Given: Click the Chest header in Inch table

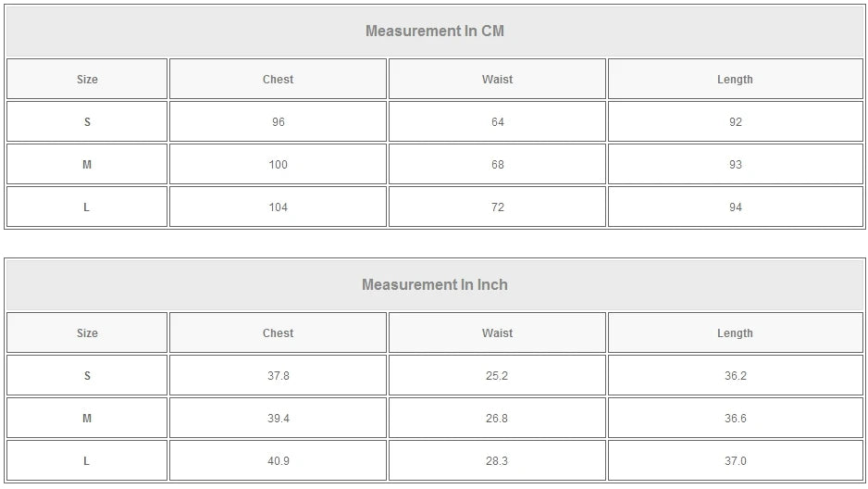Looking at the screenshot, I should click(278, 333).
